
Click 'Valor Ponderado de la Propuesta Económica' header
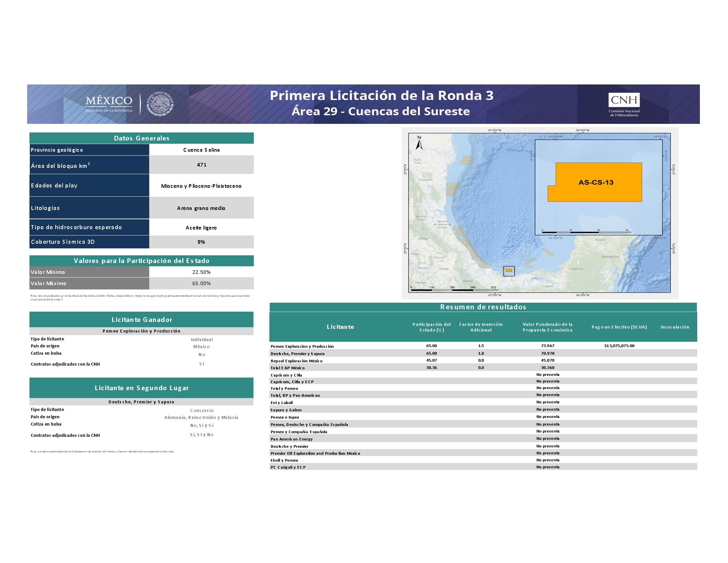point(548,327)
